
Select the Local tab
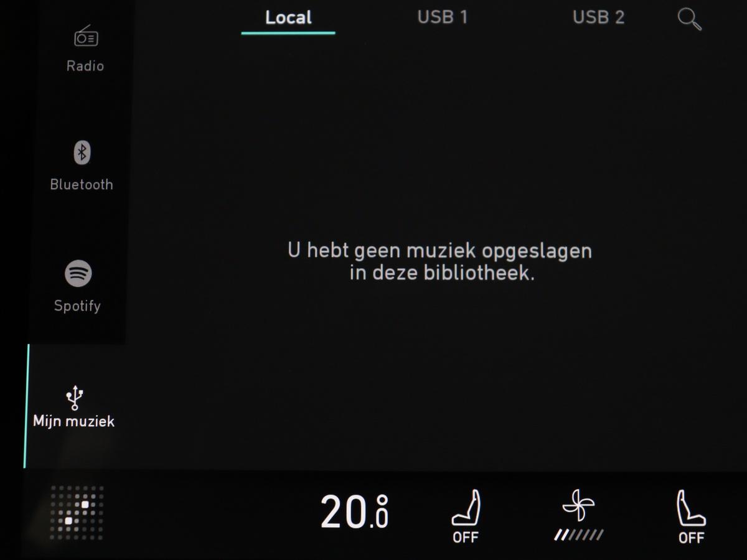[x=288, y=17]
